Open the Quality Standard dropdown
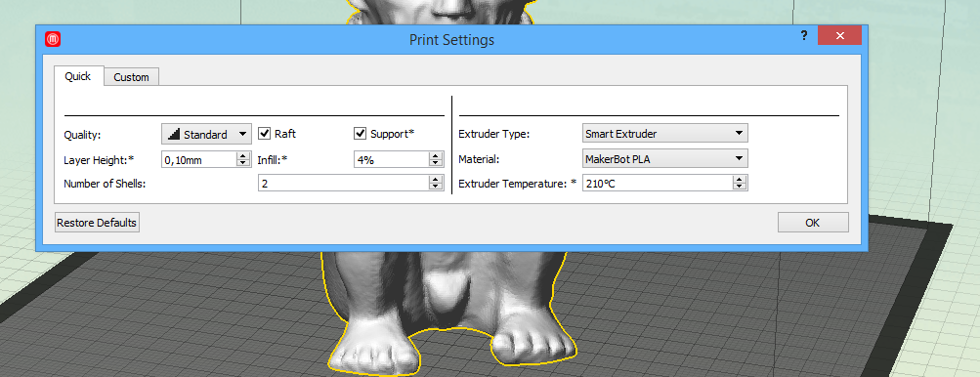The height and width of the screenshot is (377, 980). click(x=207, y=134)
